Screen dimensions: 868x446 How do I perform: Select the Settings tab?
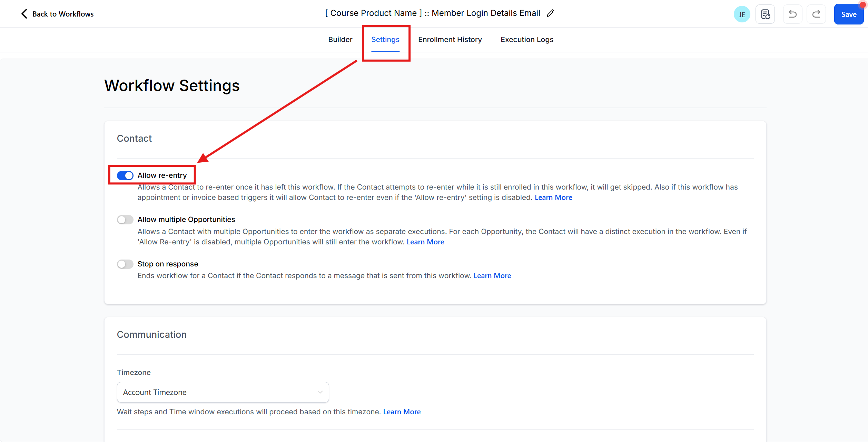(x=385, y=40)
